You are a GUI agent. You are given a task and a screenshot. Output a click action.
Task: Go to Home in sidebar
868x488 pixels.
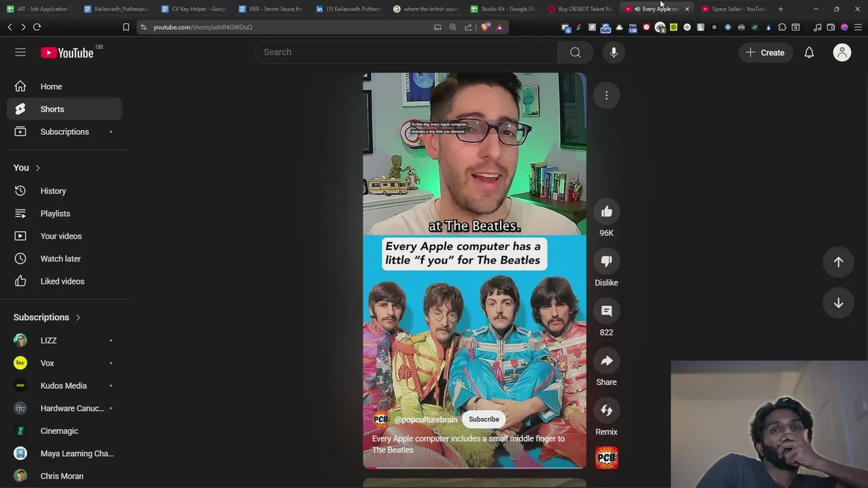[64, 87]
